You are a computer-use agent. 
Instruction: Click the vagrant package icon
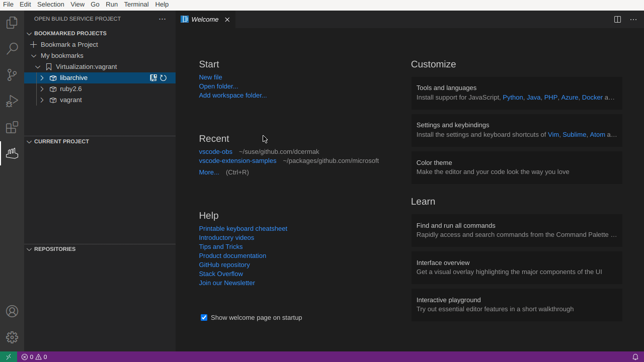pos(53,100)
